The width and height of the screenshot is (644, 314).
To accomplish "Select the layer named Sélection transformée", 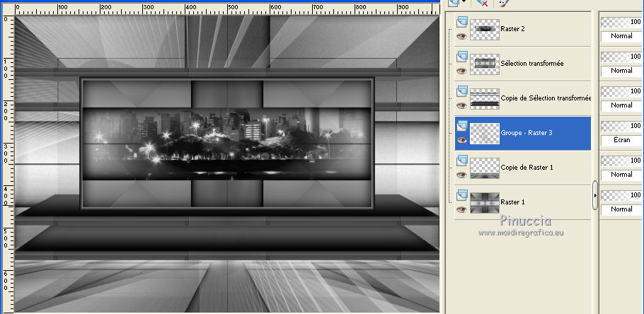I will click(x=532, y=64).
